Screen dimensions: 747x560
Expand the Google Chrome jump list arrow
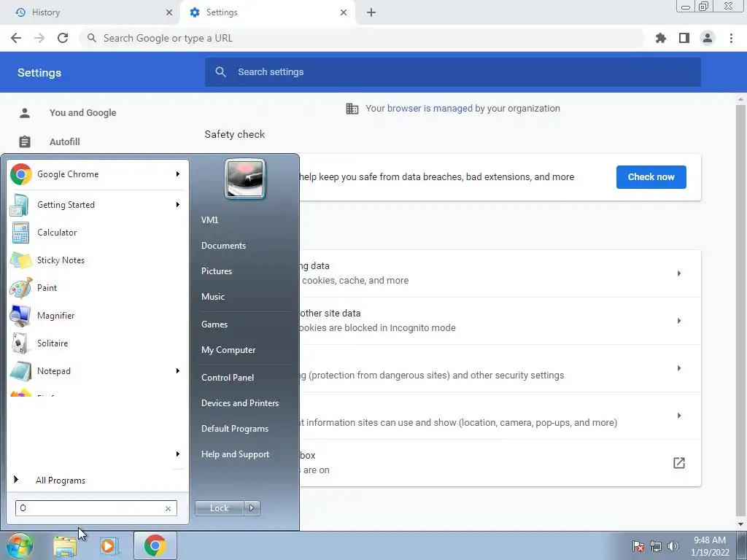pos(178,174)
